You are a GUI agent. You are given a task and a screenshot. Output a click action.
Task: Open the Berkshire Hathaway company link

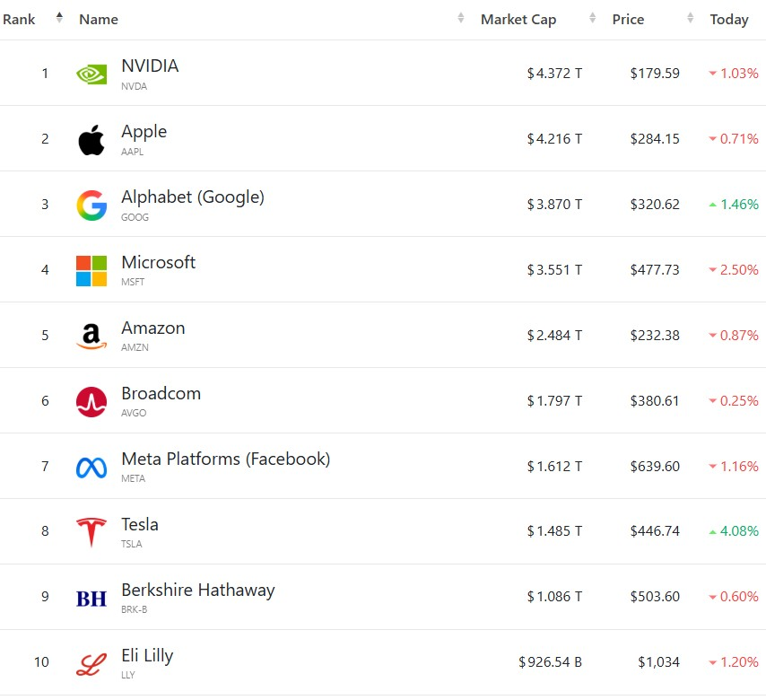pos(197,590)
